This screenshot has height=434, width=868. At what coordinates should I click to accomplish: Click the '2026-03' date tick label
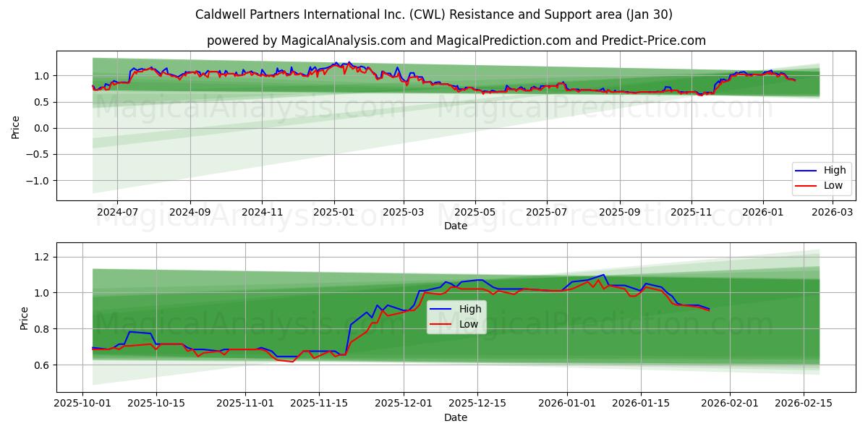pos(832,213)
